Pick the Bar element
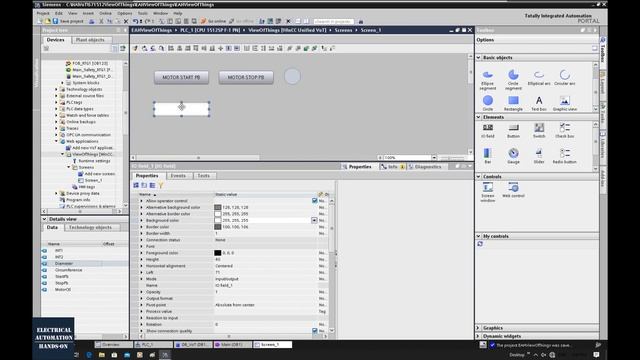The height and width of the screenshot is (360, 640). pyautogui.click(x=487, y=156)
